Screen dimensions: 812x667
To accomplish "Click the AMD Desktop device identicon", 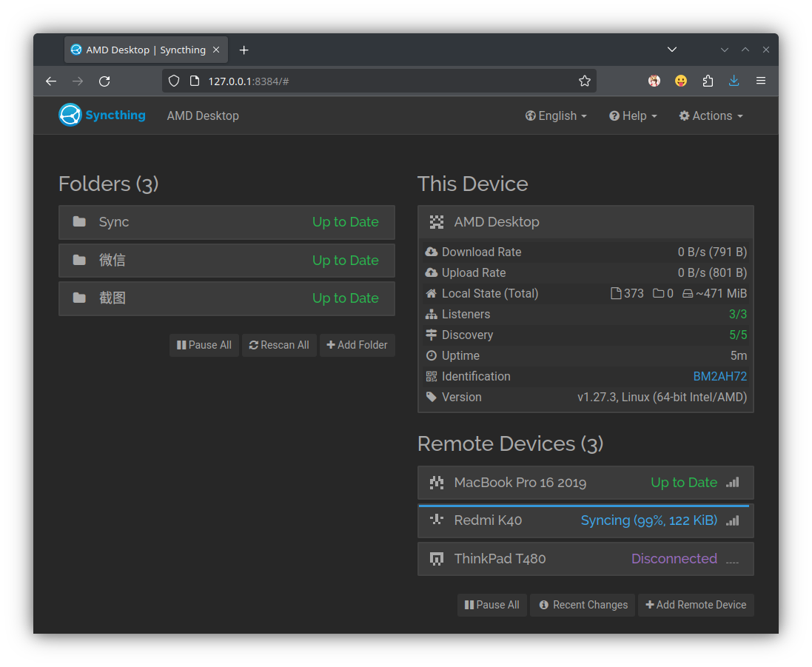I will coord(437,222).
